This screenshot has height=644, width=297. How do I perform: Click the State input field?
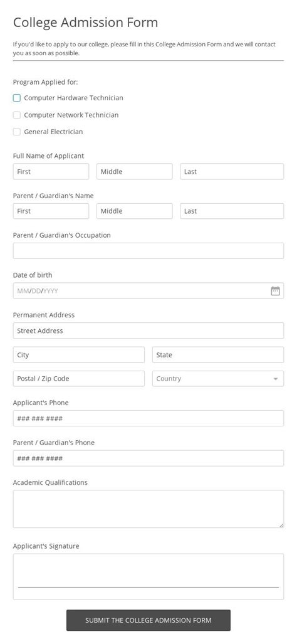pyautogui.click(x=218, y=355)
